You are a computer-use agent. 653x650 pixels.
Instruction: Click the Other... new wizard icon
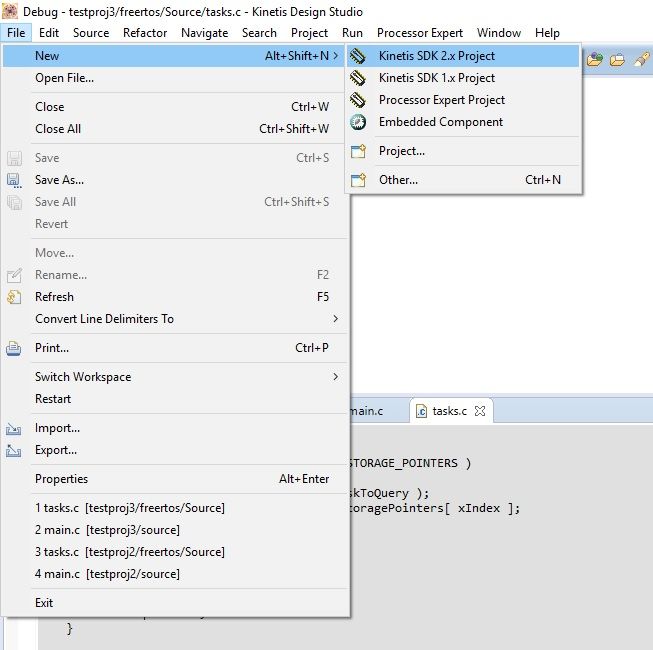point(358,180)
